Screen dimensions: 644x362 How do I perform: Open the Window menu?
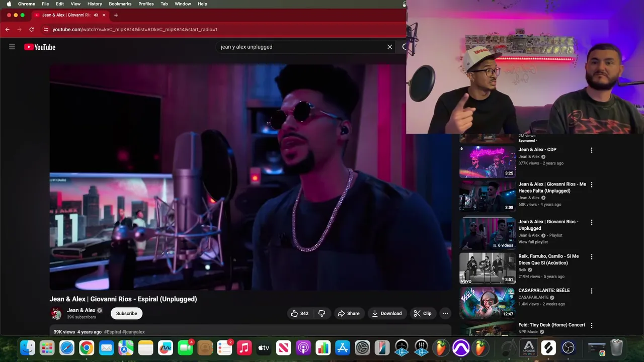(x=183, y=4)
